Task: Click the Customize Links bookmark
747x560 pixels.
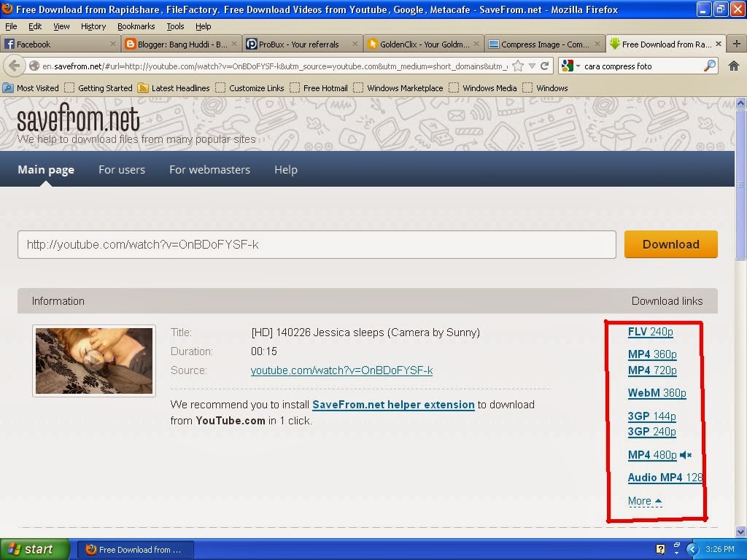Action: pyautogui.click(x=249, y=88)
